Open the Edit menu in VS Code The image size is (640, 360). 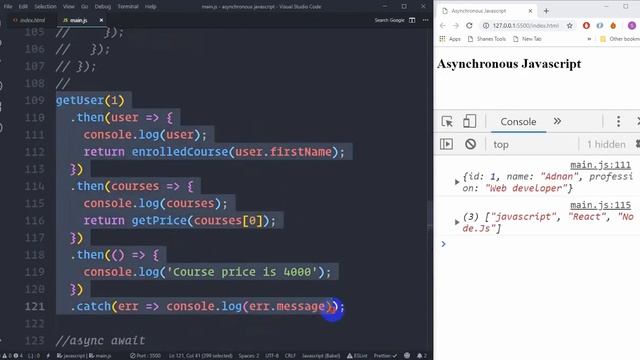pos(23,7)
